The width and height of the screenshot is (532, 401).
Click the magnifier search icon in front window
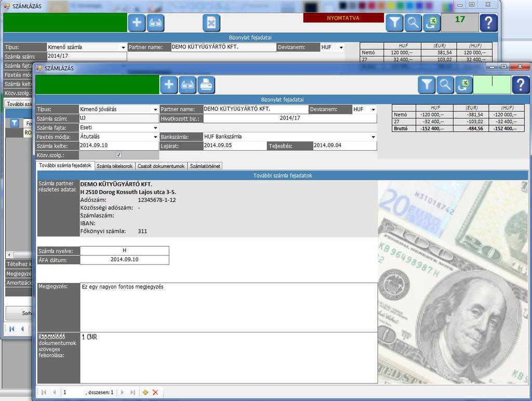click(x=445, y=85)
